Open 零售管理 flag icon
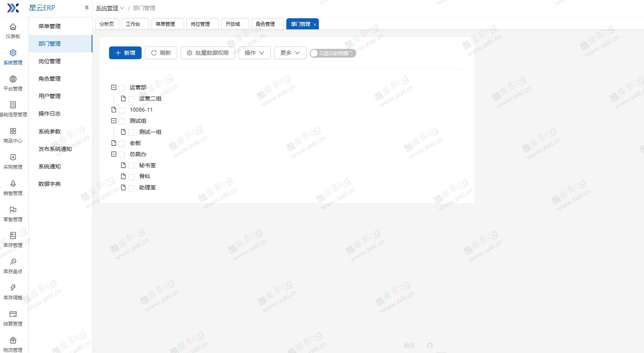 pos(13,210)
